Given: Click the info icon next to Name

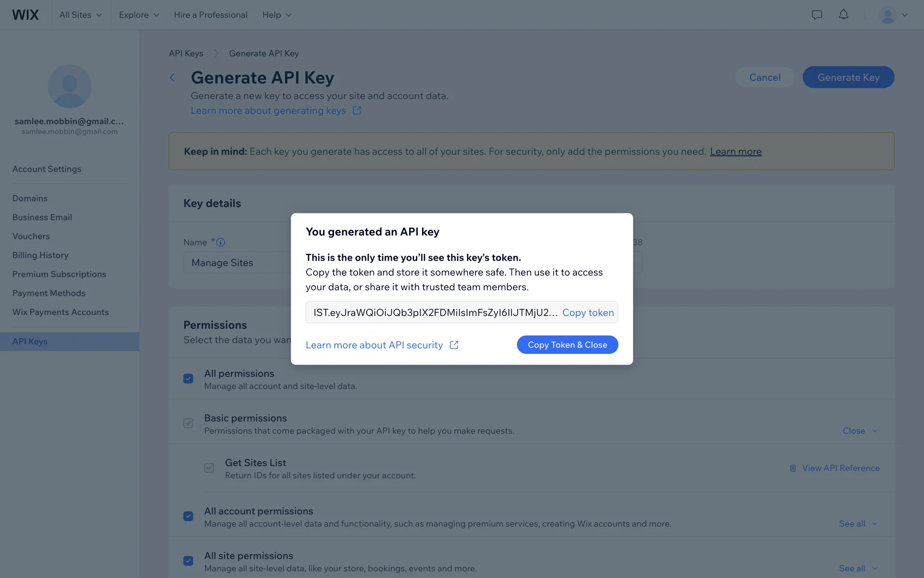Looking at the screenshot, I should [x=220, y=242].
